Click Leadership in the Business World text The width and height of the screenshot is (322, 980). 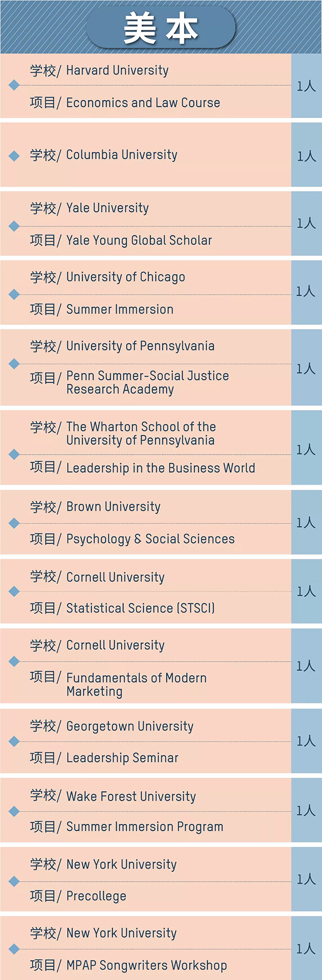[160, 468]
